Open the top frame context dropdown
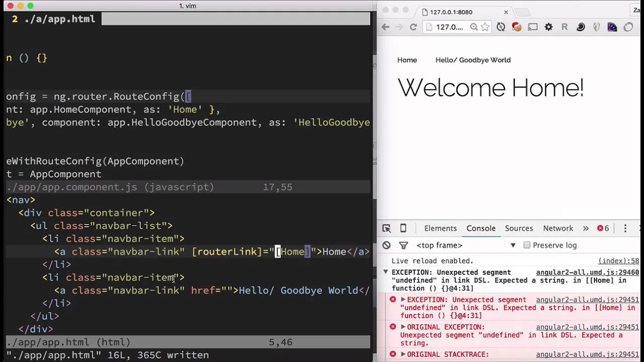The image size is (644, 362). 466,245
